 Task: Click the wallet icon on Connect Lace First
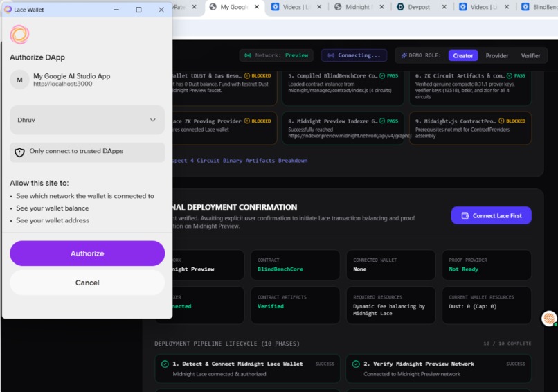tap(465, 216)
